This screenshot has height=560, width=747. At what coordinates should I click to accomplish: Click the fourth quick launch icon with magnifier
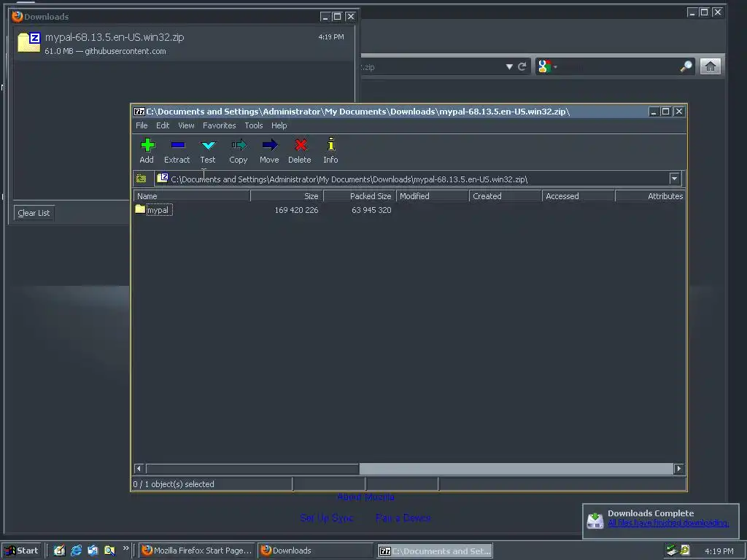point(109,551)
